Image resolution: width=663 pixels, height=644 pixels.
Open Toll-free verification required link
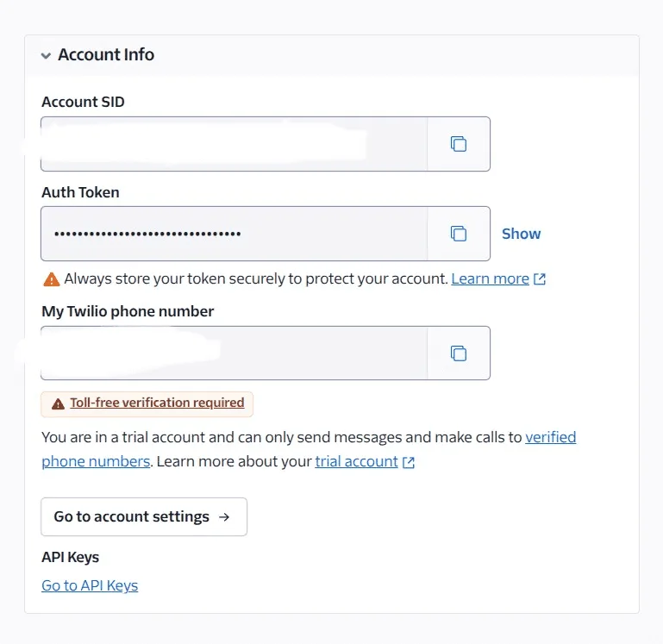pyautogui.click(x=157, y=403)
